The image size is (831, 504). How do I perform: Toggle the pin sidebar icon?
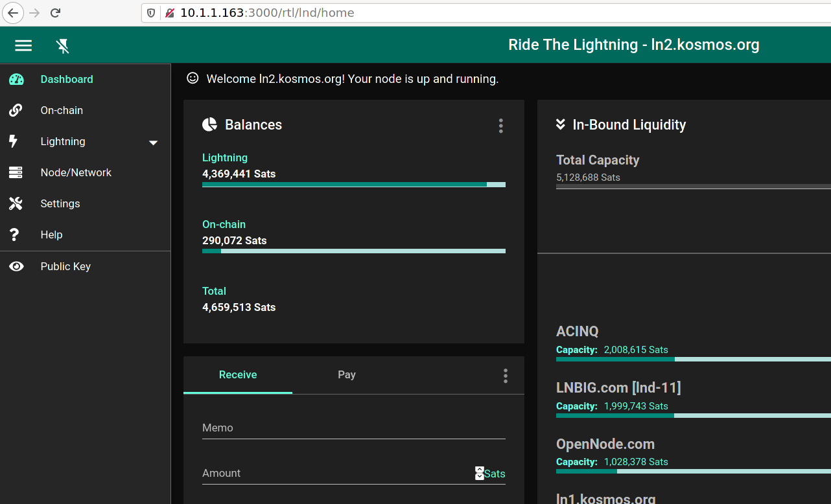pyautogui.click(x=63, y=45)
